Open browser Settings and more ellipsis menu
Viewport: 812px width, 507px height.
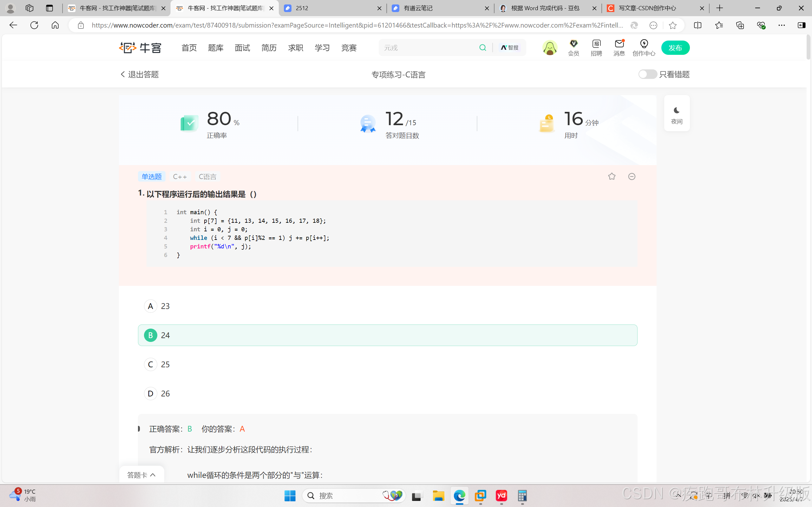pyautogui.click(x=782, y=25)
